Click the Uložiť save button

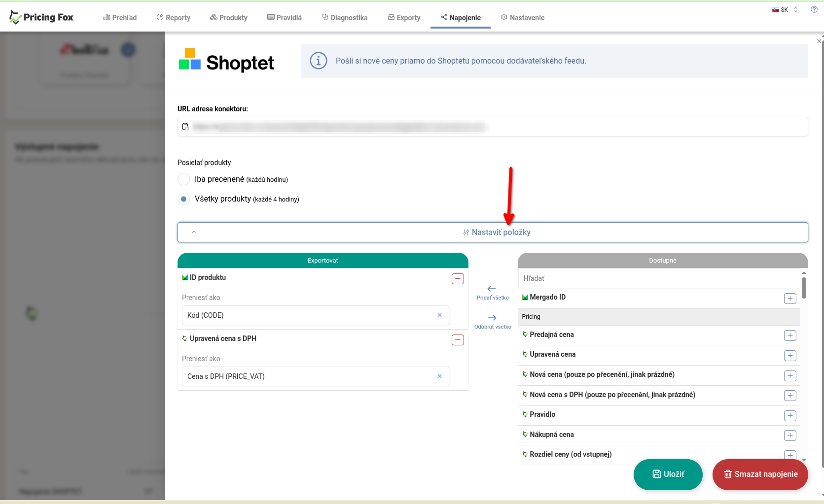pos(668,474)
